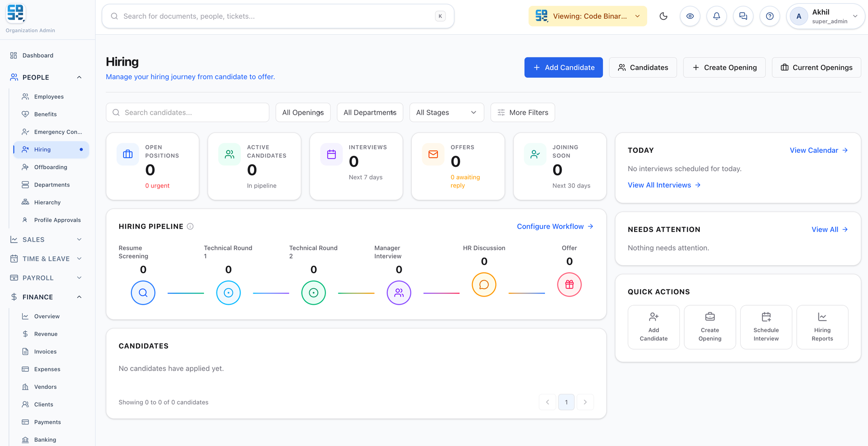The width and height of the screenshot is (868, 446).
Task: Open the Akhil user account menu chevron
Action: click(x=855, y=16)
